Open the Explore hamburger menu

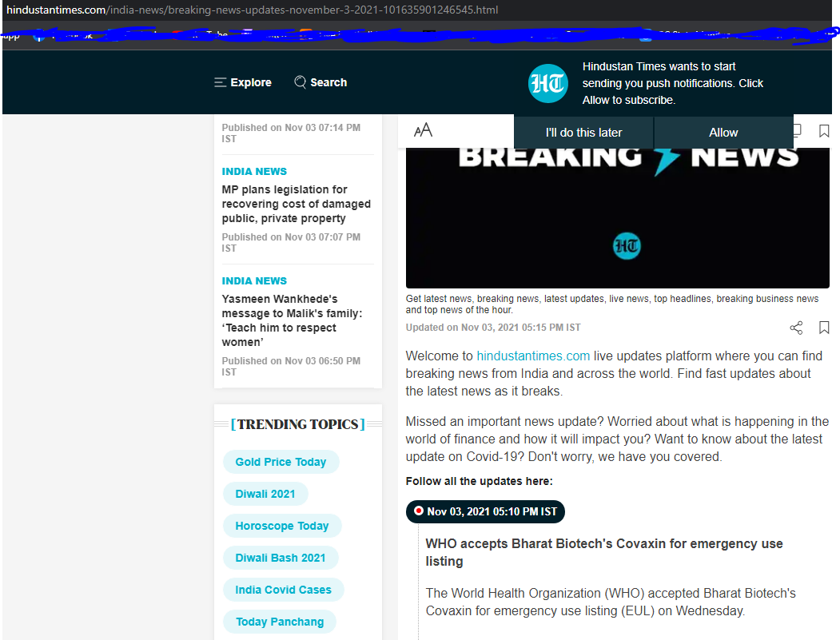(x=243, y=82)
